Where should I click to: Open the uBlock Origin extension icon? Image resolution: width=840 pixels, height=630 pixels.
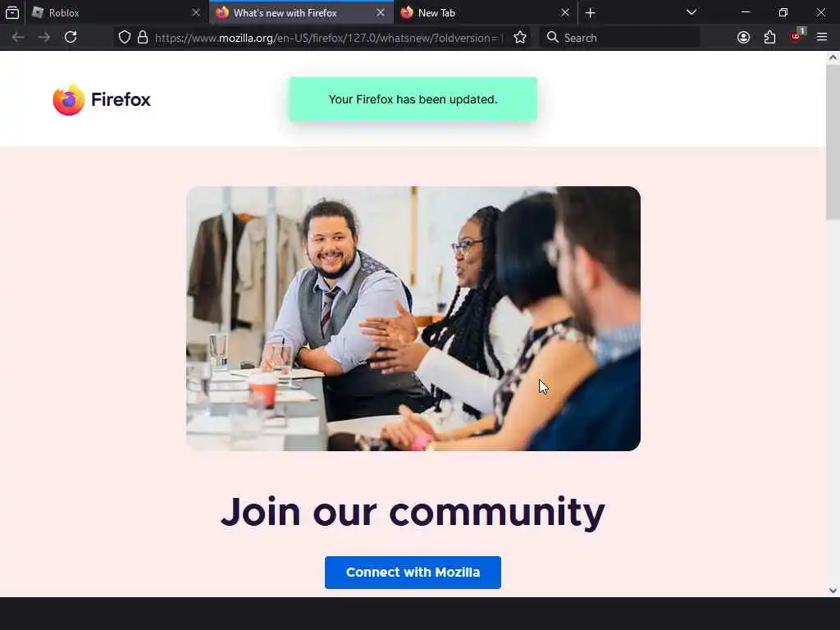797,36
